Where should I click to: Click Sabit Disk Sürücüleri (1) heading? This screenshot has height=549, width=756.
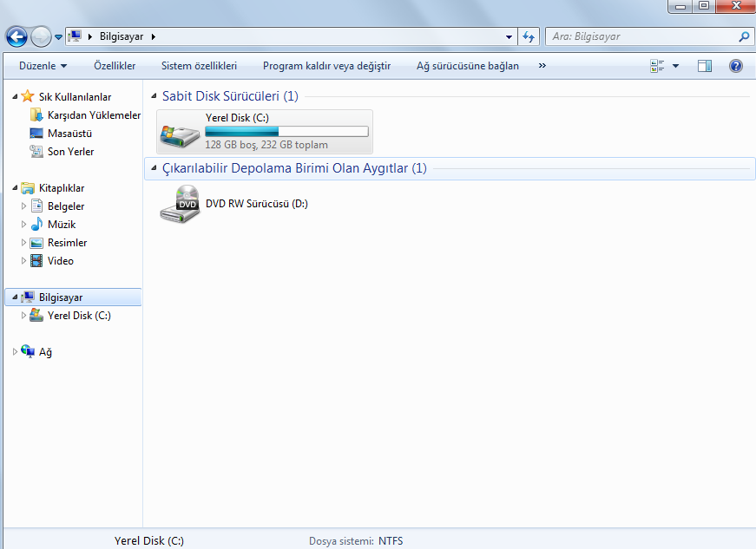coord(230,96)
